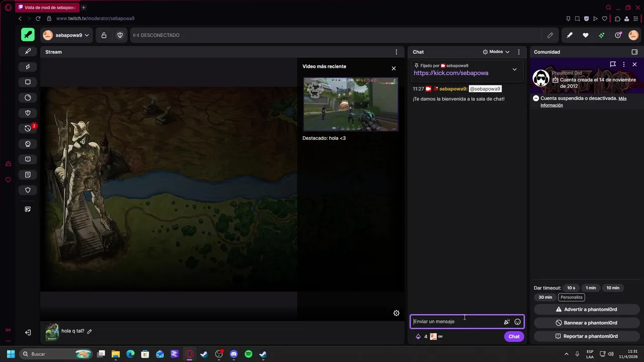Open the Modos chat modes dropdown
Image resolution: width=644 pixels, height=362 pixels.
(496, 52)
